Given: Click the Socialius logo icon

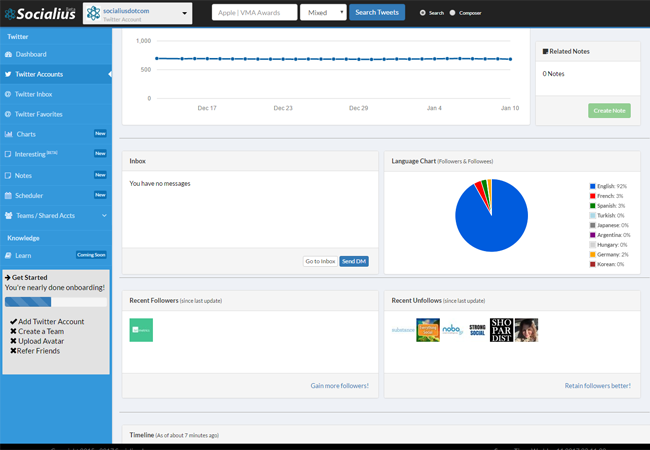Looking at the screenshot, I should [x=10, y=14].
